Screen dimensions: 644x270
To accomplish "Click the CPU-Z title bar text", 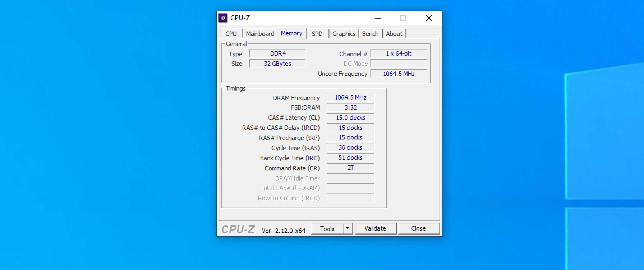I will click(x=240, y=18).
